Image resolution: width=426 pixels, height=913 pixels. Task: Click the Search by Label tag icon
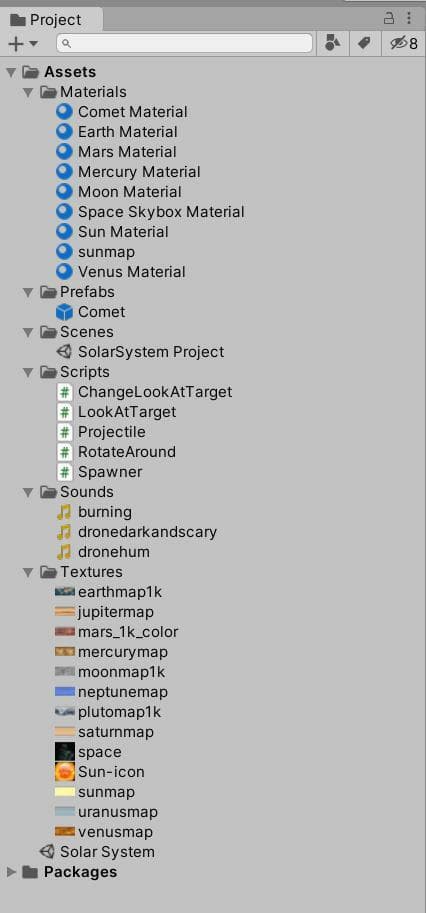coord(365,43)
